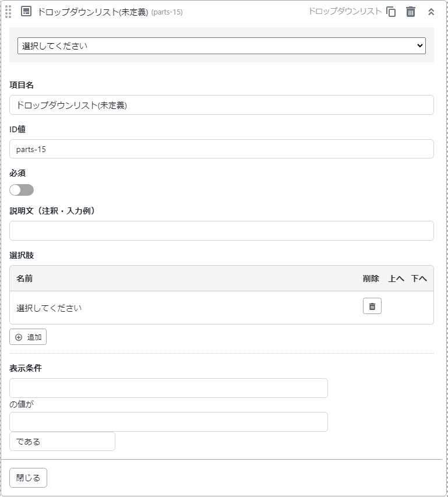Click the dropdown list type icon beside title
The height and width of the screenshot is (497, 448).
point(26,12)
